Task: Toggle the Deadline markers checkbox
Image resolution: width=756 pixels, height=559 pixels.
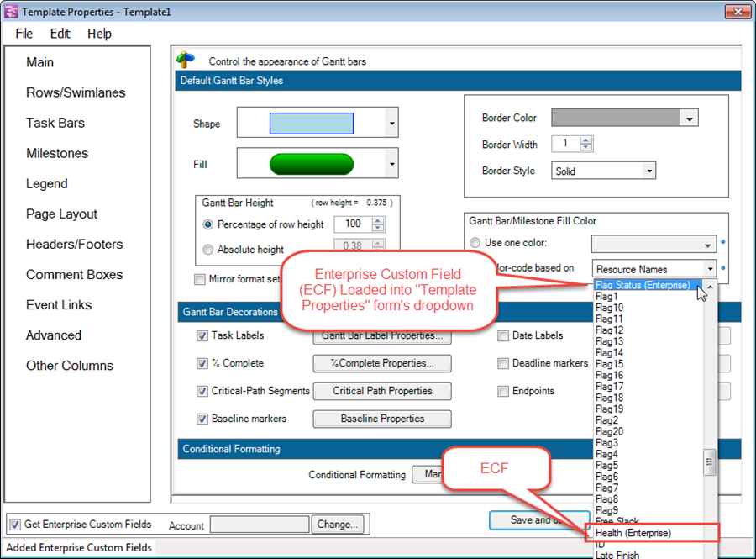Action: coord(503,364)
